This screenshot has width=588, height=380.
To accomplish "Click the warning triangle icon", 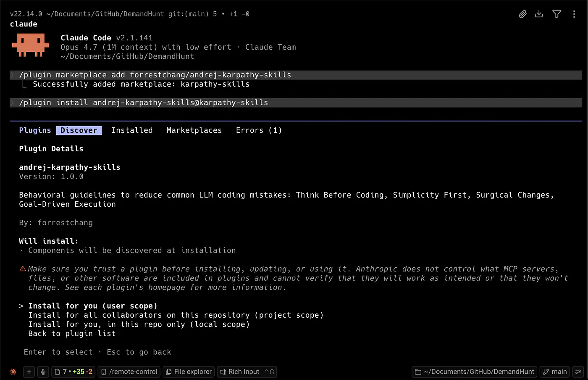I will click(23, 269).
